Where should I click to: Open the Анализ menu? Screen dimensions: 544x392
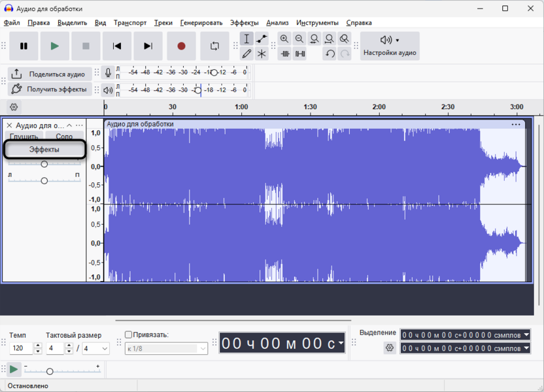pos(277,22)
